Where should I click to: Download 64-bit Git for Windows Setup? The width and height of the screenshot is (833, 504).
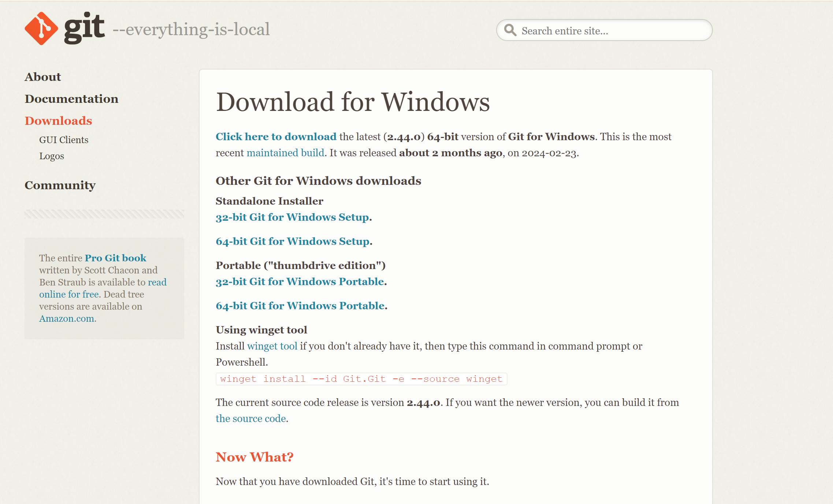tap(293, 241)
